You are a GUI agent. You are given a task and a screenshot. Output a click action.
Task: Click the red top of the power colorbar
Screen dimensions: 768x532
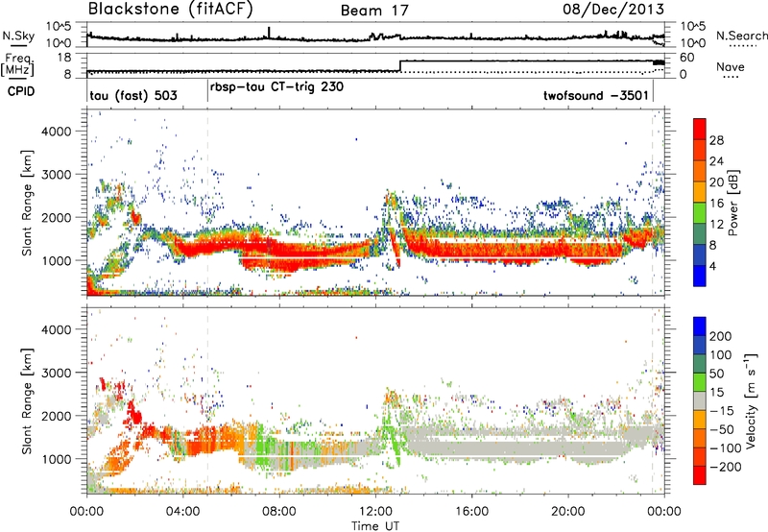tap(700, 129)
